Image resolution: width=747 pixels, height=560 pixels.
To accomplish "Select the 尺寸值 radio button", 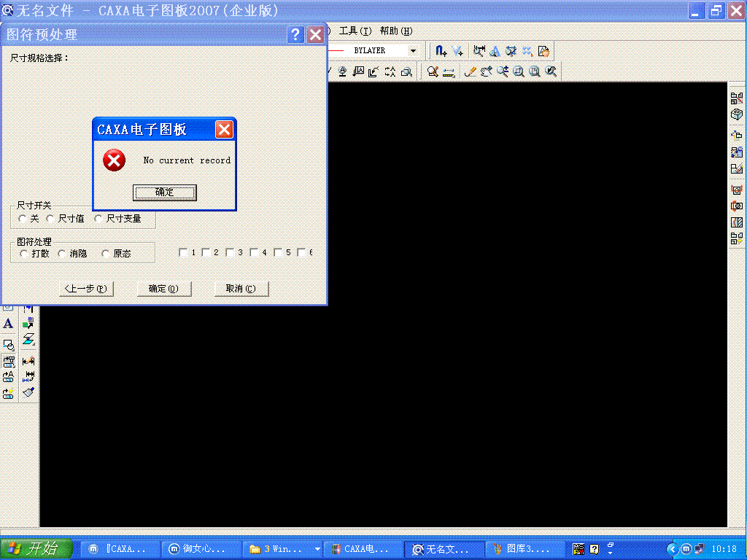I will tap(50, 218).
